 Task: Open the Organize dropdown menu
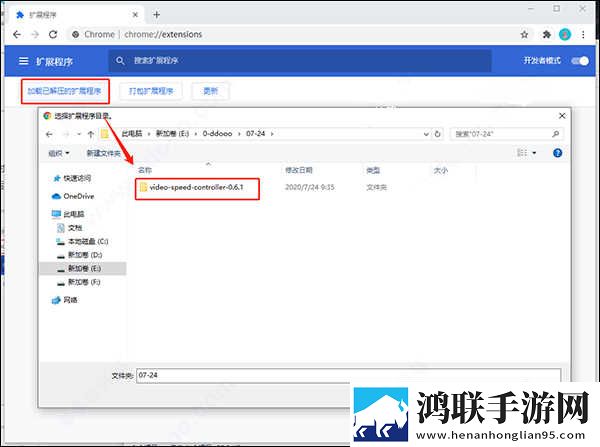[59, 153]
